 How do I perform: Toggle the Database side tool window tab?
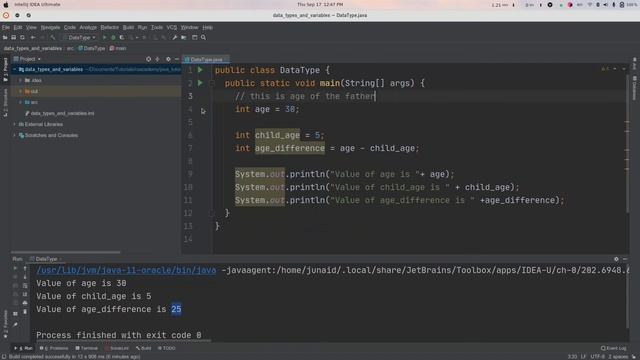click(634, 87)
